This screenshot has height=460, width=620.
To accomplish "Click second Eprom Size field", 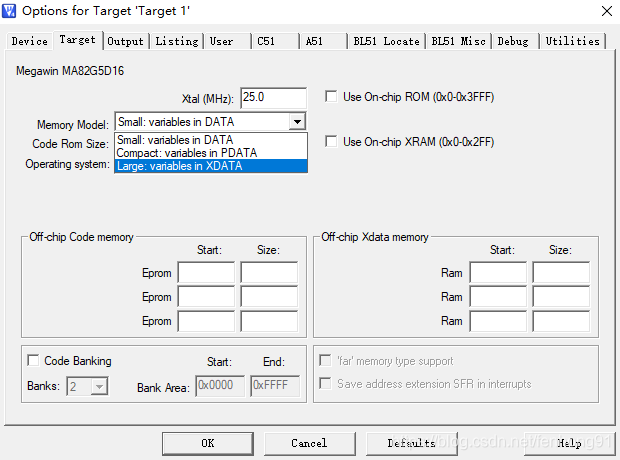I will 269,297.
